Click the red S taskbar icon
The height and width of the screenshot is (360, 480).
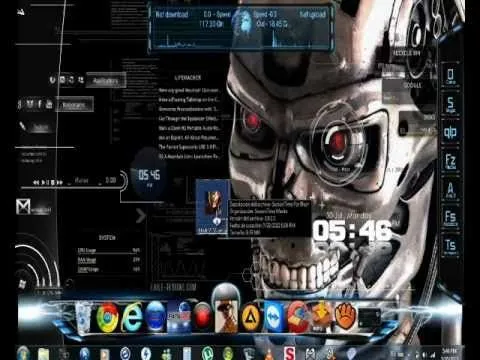(290, 354)
